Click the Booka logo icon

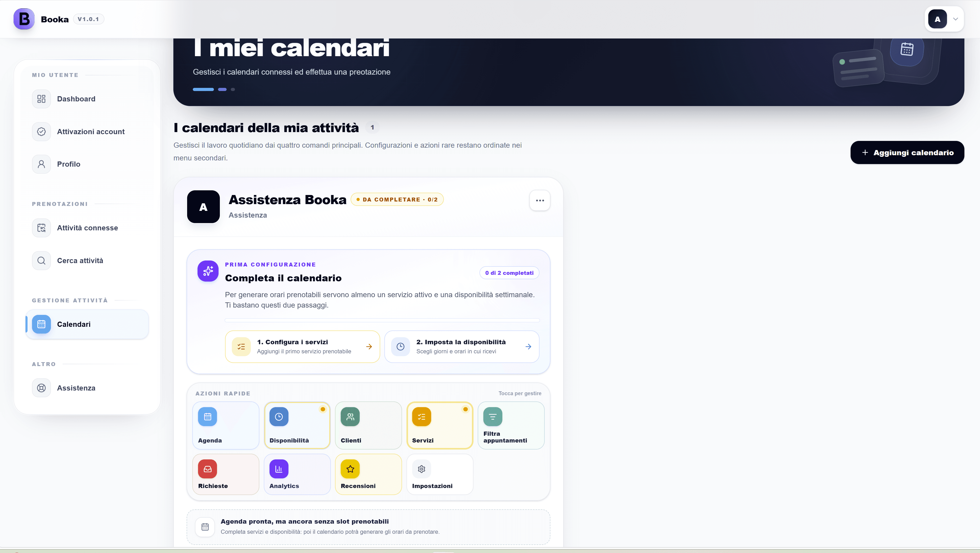pyautogui.click(x=24, y=19)
